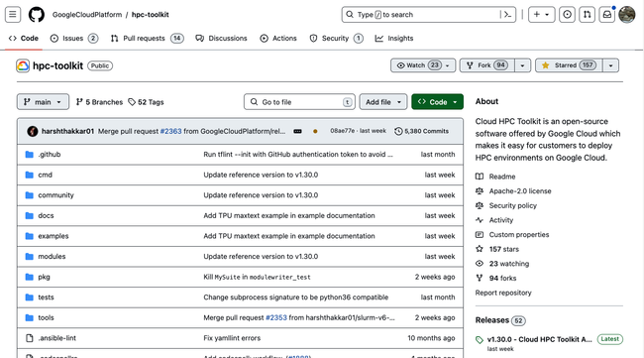Click the harshthakkar01 author avatar
The width and height of the screenshot is (644, 358).
click(33, 131)
